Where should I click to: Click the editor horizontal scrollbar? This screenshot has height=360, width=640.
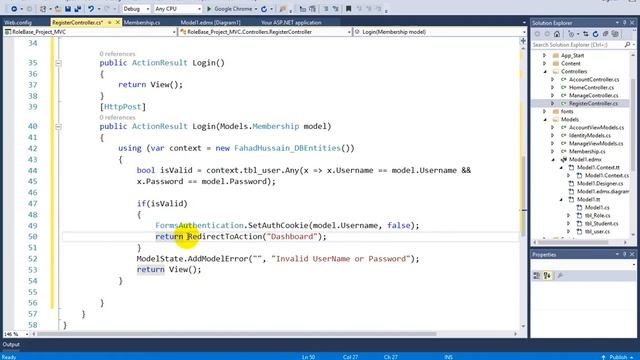coord(237,334)
